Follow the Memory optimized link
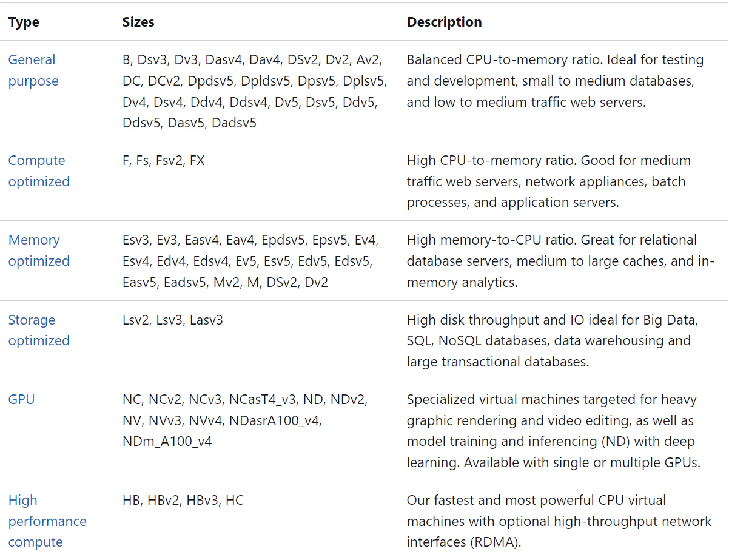This screenshot has height=560, width=729. point(39,251)
